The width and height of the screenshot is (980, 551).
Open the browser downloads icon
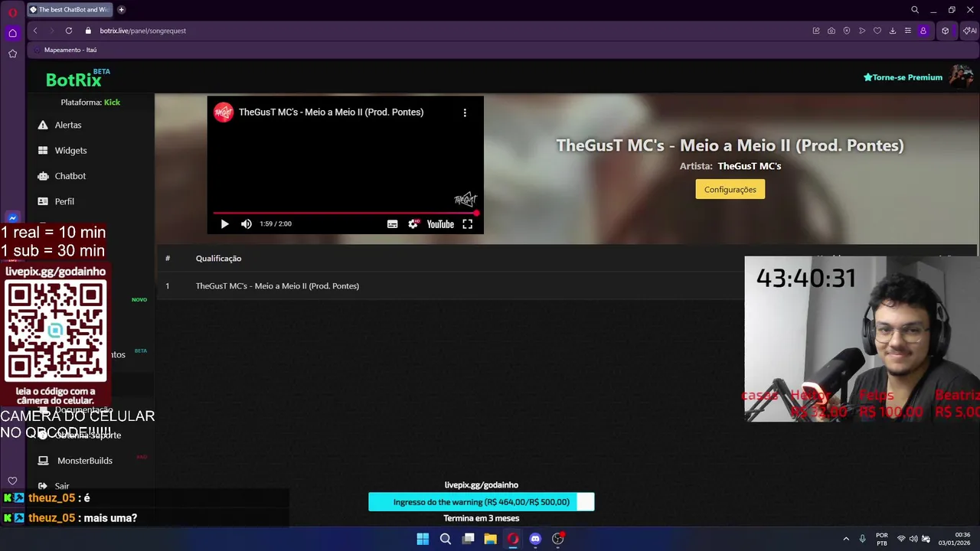893,31
